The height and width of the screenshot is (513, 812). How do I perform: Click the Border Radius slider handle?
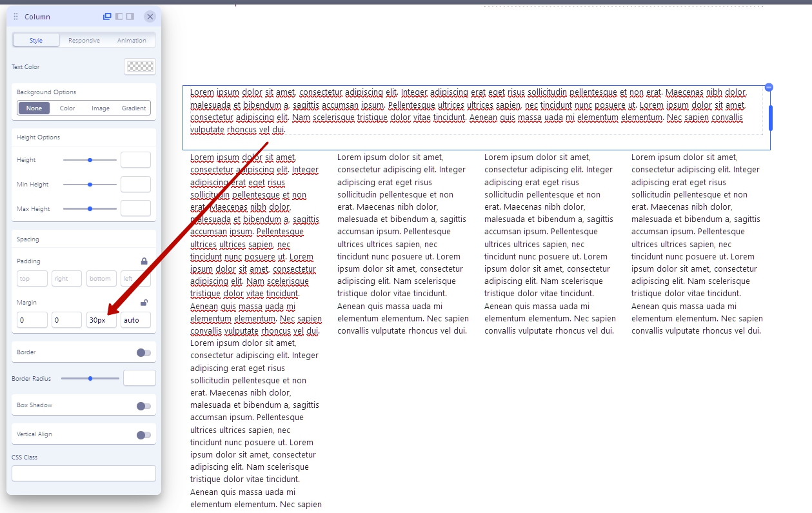[90, 378]
